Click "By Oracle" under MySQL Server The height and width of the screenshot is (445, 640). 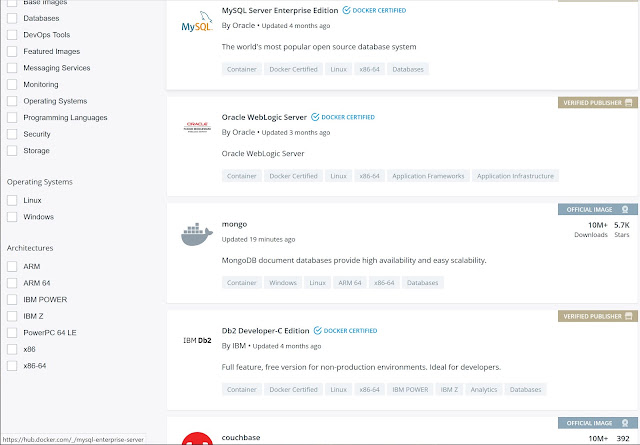(x=238, y=25)
